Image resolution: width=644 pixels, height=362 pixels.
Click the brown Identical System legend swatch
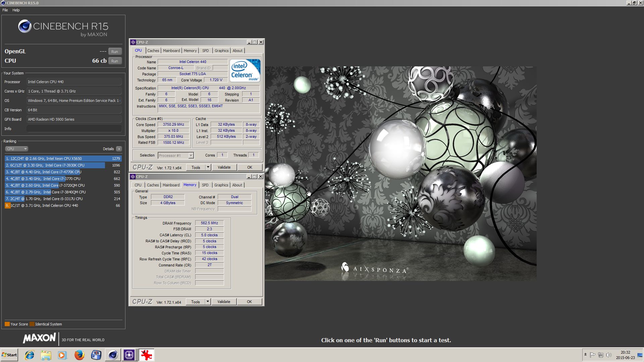pos(32,324)
